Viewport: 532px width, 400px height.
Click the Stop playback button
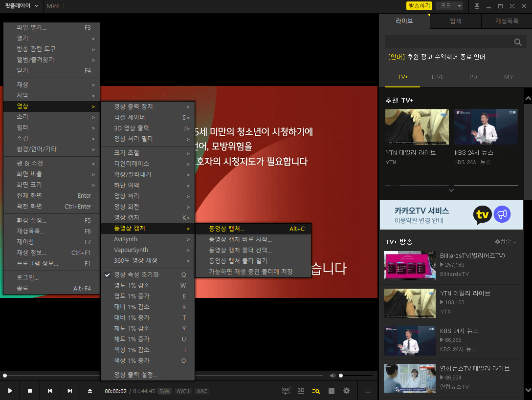30,391
